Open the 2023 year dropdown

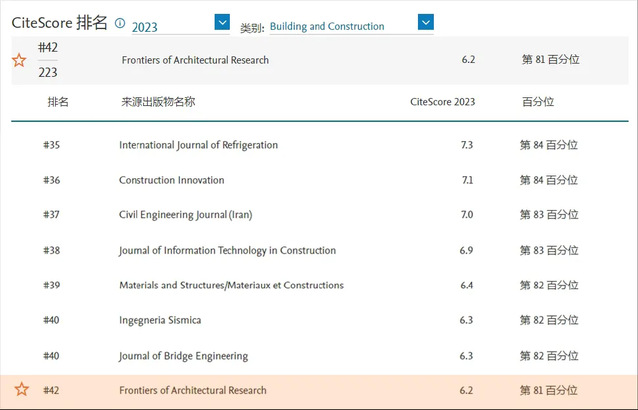pos(222,22)
